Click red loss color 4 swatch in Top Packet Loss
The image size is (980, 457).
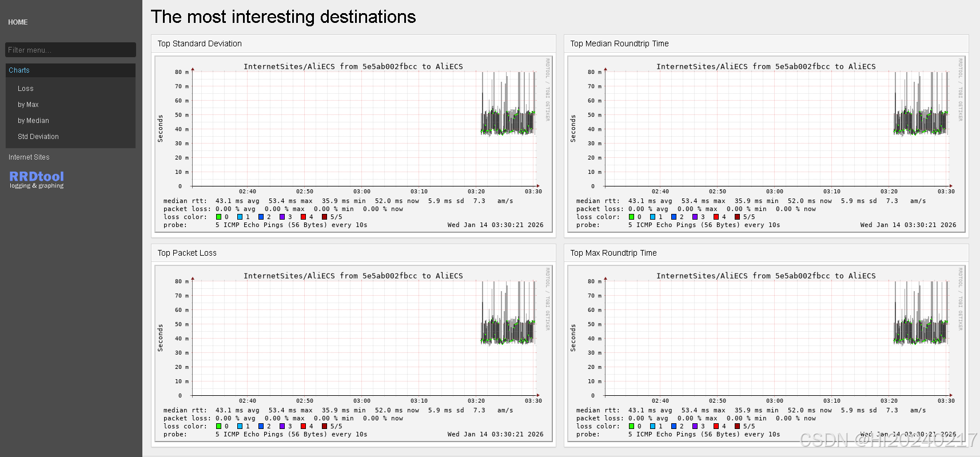click(303, 427)
